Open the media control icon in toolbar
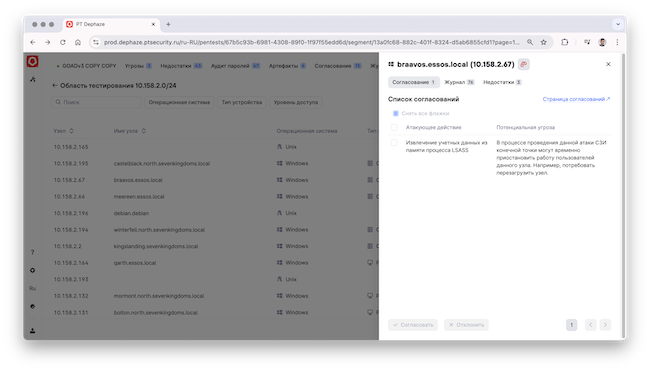 (x=587, y=42)
